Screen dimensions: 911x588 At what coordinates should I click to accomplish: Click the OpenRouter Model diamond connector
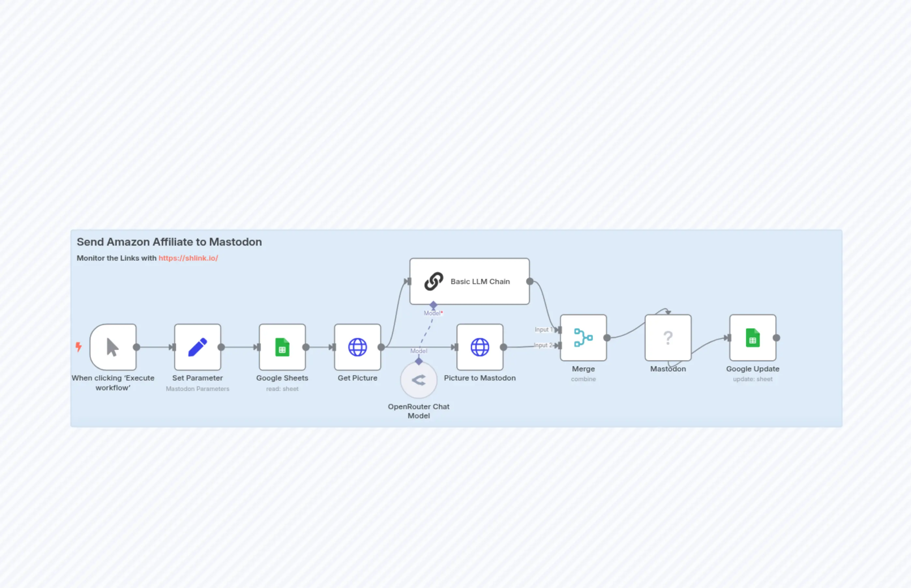[419, 361]
